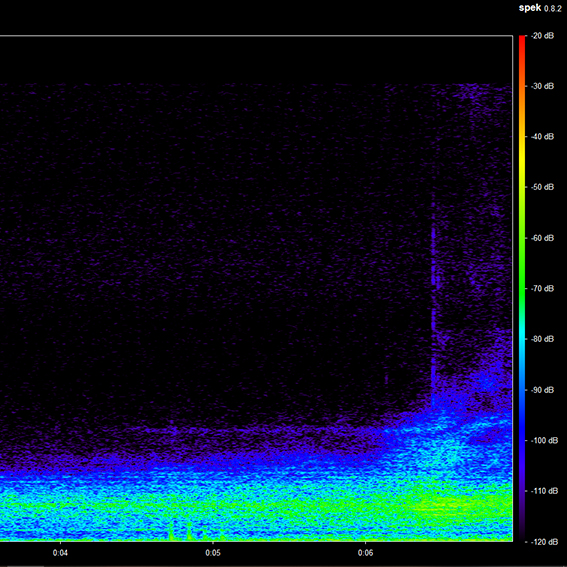Click the -60 dB scale label

pos(543,238)
